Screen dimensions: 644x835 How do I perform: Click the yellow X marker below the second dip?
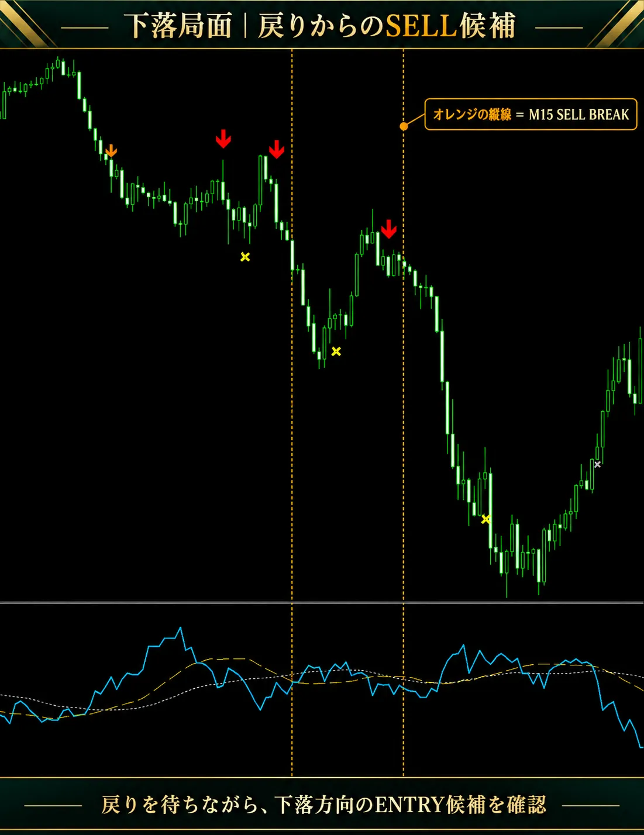[x=336, y=351]
